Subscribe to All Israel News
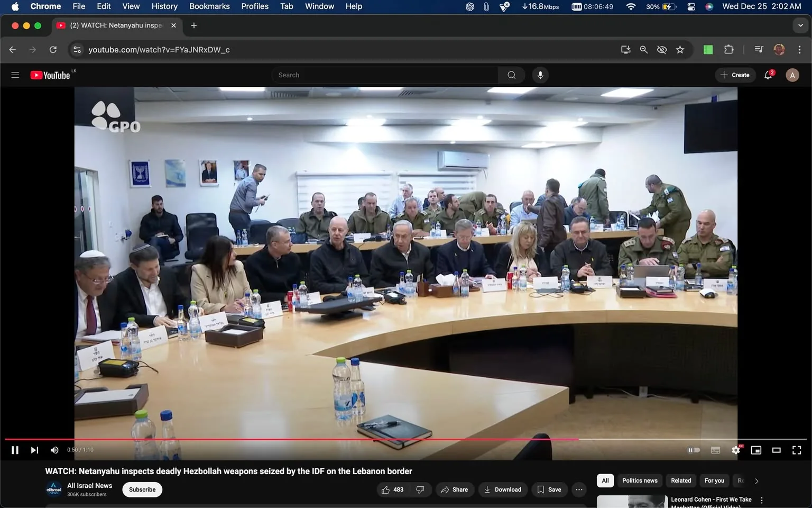 click(x=142, y=489)
